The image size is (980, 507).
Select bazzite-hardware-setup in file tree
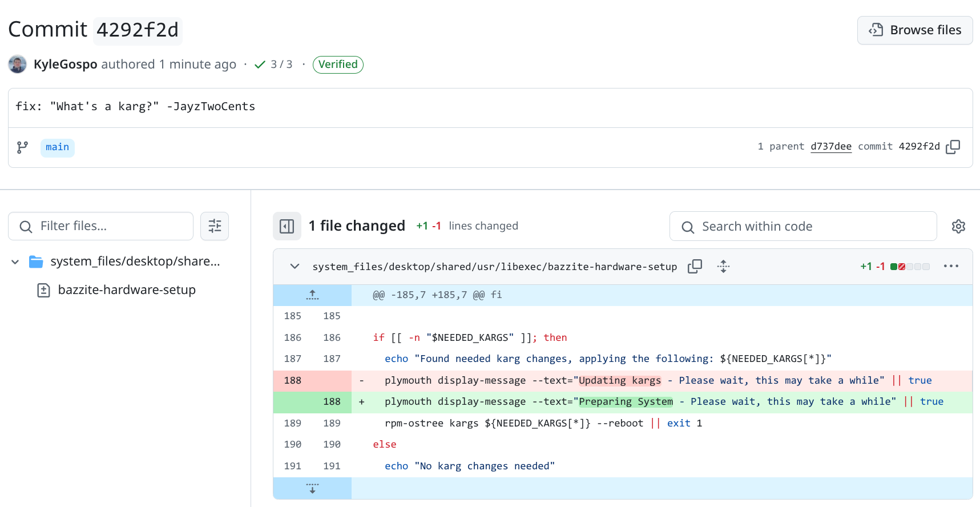point(127,290)
